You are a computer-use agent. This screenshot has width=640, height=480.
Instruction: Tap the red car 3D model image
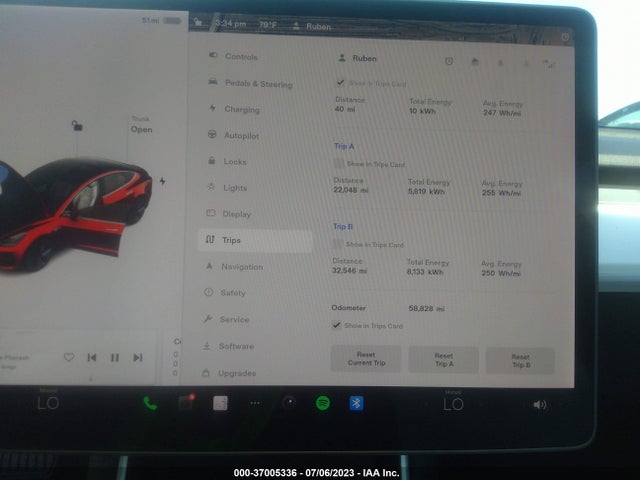(x=76, y=214)
